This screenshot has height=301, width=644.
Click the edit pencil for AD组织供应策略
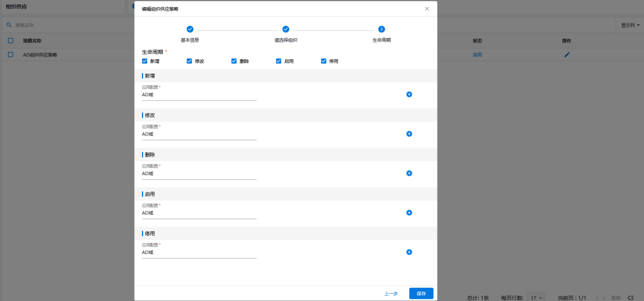coord(567,55)
